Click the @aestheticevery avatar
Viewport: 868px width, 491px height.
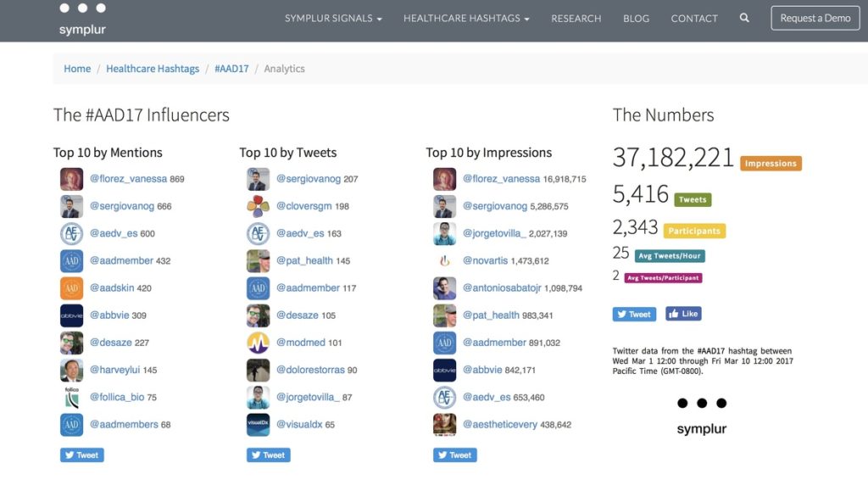coord(444,425)
